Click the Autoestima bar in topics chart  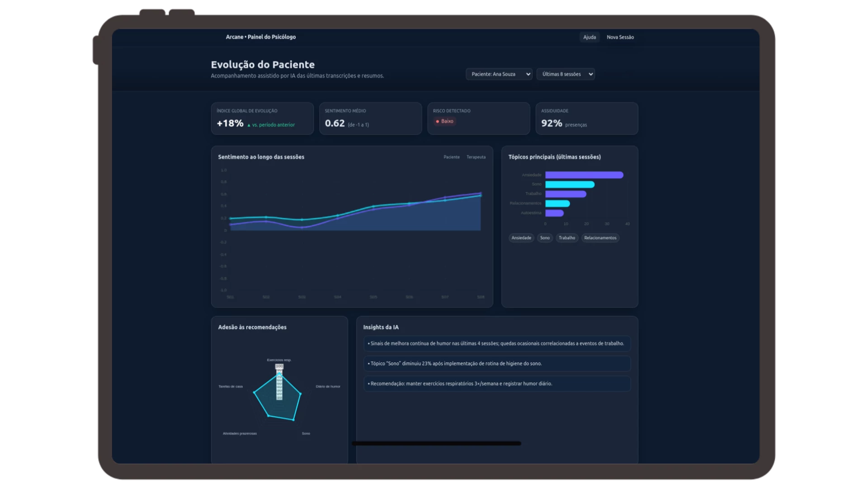tap(554, 213)
